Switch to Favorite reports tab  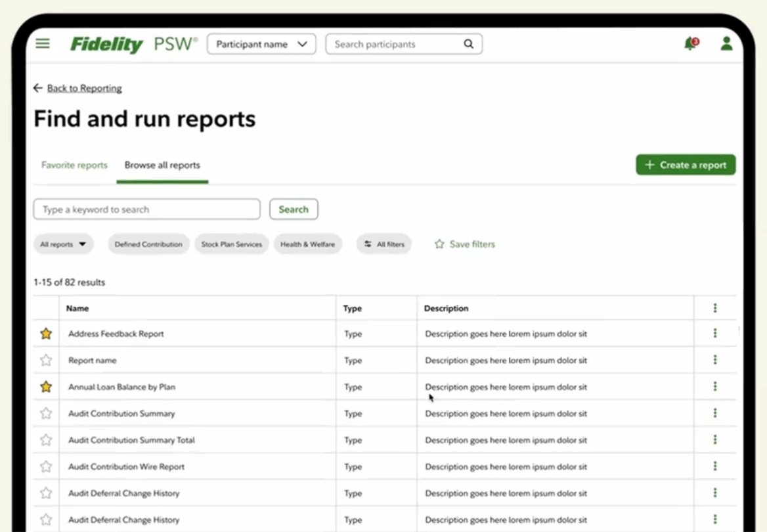74,165
